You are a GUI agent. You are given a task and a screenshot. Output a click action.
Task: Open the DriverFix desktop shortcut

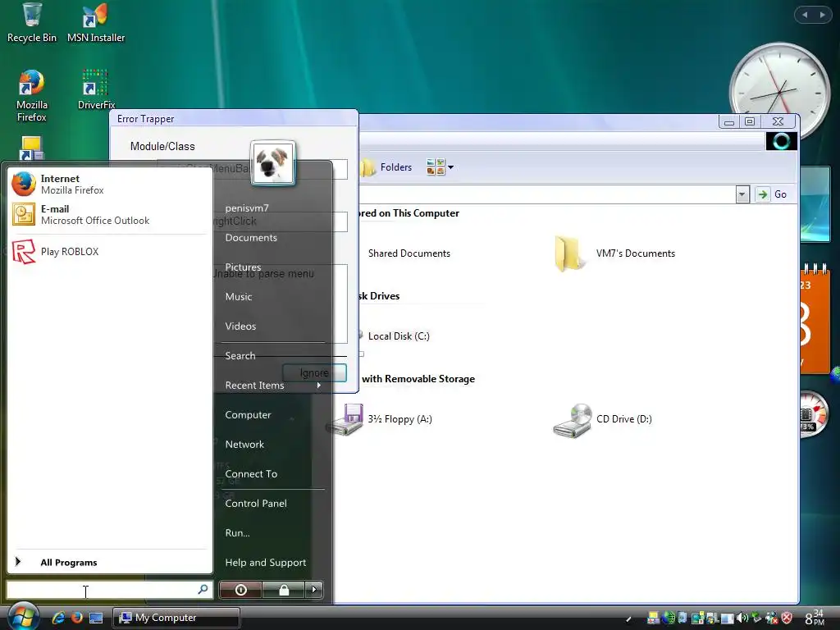96,90
